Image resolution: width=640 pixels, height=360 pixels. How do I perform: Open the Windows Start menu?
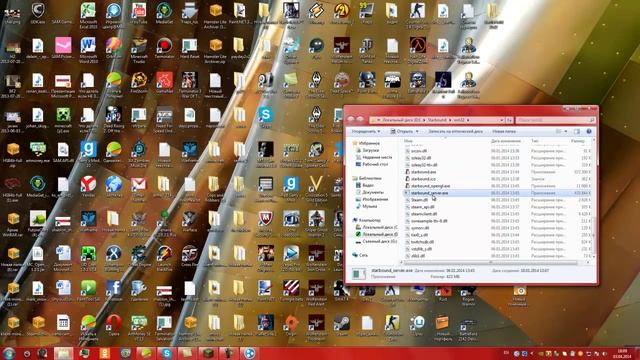[8, 353]
